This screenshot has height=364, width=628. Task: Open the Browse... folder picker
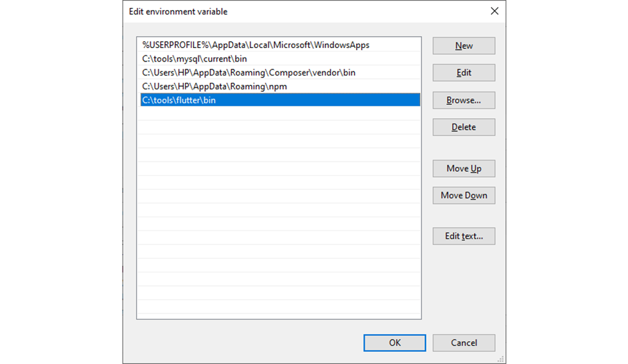[464, 100]
